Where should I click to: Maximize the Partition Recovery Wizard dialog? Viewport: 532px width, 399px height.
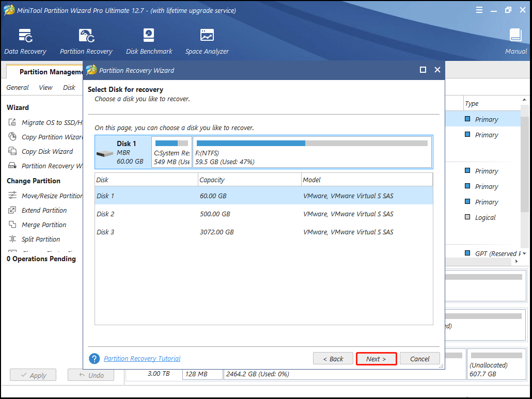coord(423,70)
